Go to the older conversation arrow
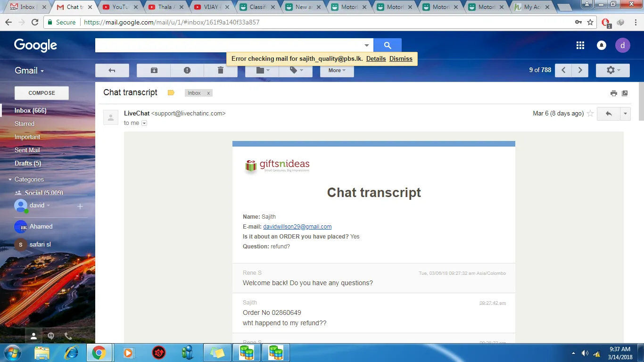The height and width of the screenshot is (362, 644). pyautogui.click(x=580, y=70)
